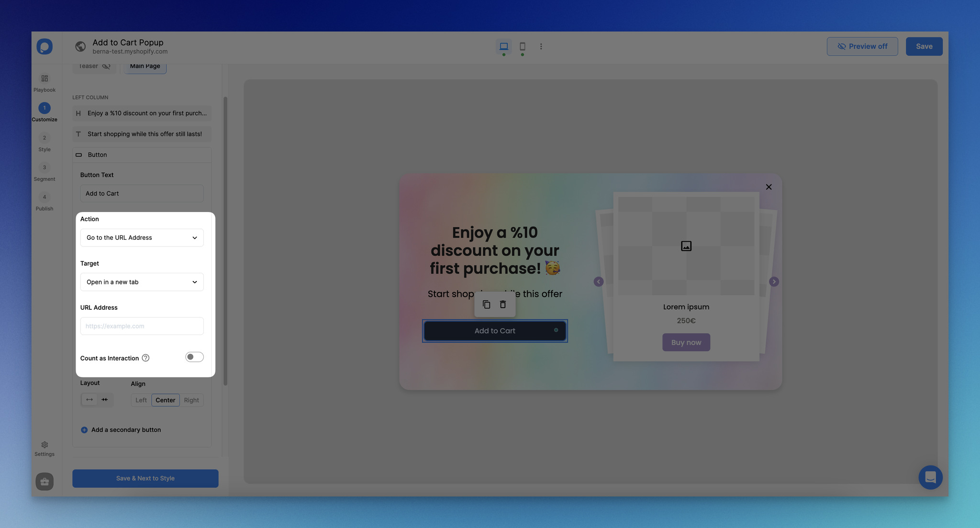The height and width of the screenshot is (528, 980).
Task: Click Save & Next to Style button
Action: pos(145,478)
